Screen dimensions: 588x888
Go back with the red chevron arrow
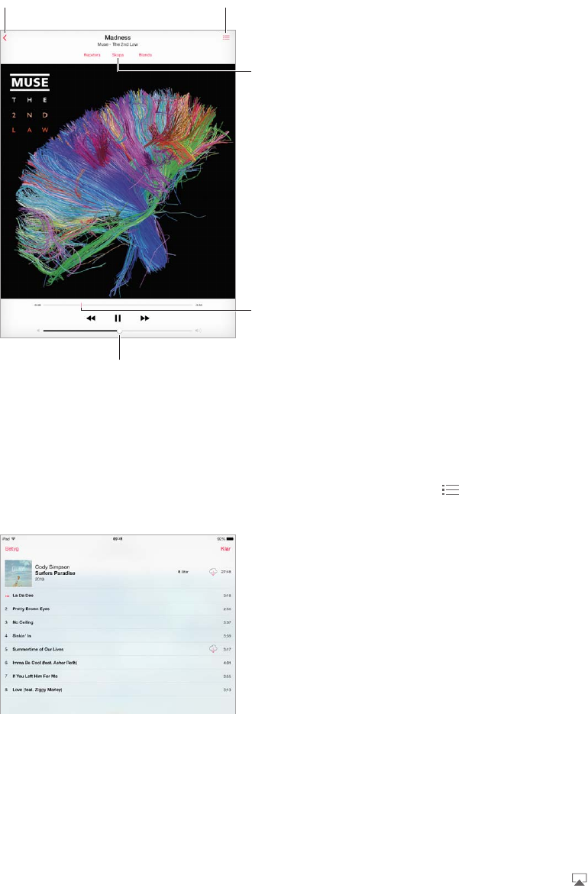[5, 38]
